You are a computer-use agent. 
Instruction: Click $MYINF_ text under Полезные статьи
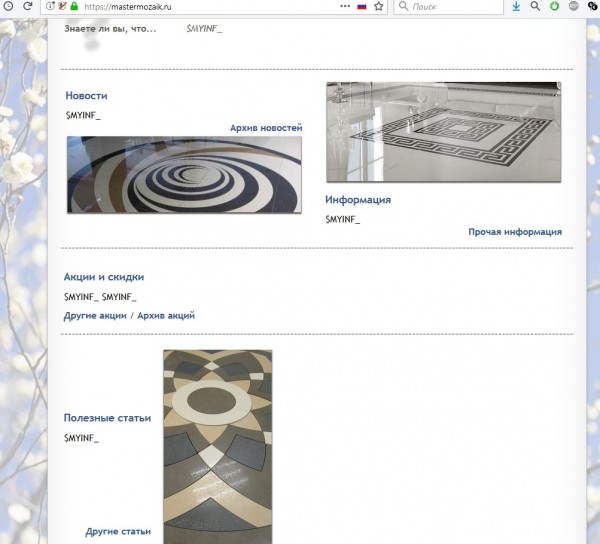[82, 438]
